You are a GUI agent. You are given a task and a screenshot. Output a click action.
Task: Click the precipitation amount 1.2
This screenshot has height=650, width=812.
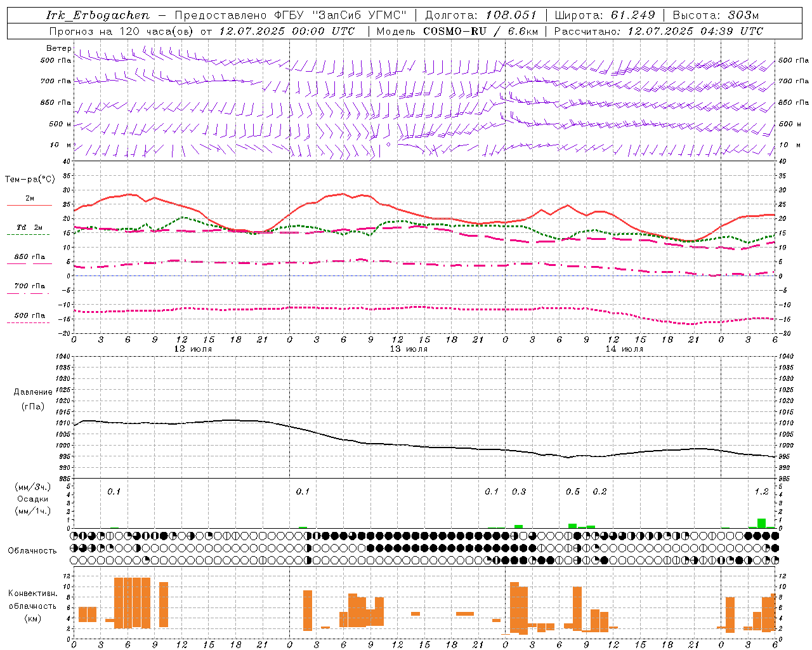click(761, 492)
